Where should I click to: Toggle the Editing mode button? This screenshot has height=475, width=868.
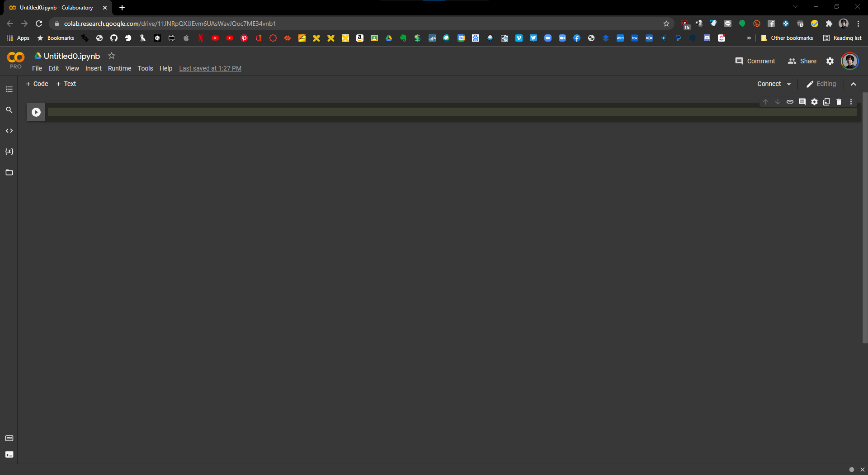821,84
